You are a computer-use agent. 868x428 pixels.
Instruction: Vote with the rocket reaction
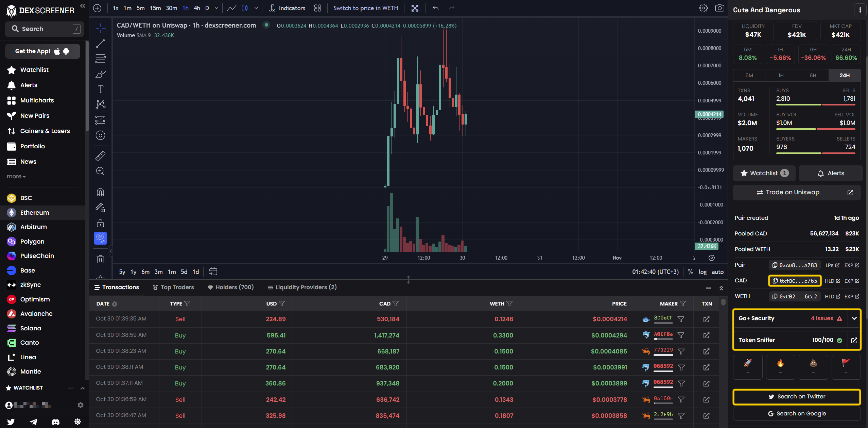[x=747, y=367]
